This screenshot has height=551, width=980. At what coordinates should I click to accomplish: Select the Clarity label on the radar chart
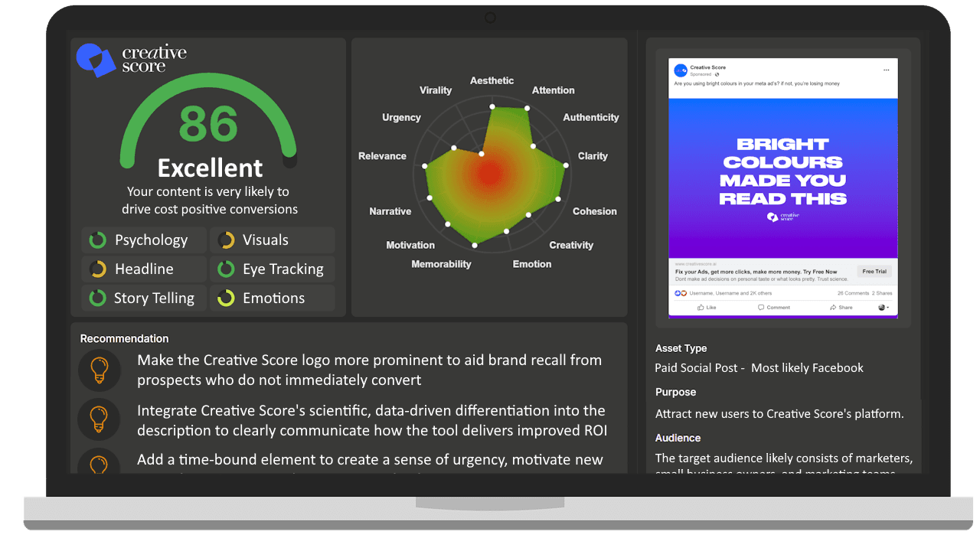pos(593,155)
